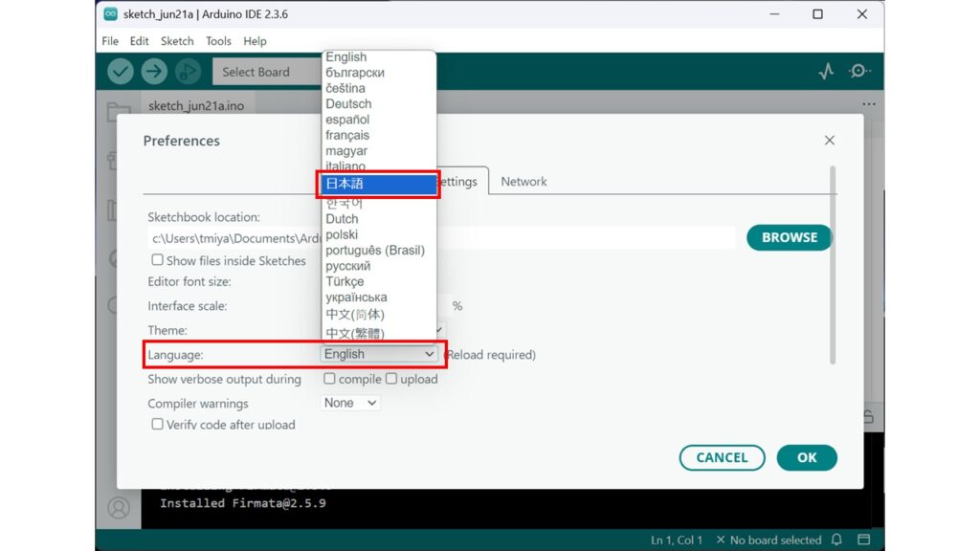The width and height of the screenshot is (980, 551).
Task: Click the sketch_jun21a.ino editor tab
Action: [x=196, y=105]
